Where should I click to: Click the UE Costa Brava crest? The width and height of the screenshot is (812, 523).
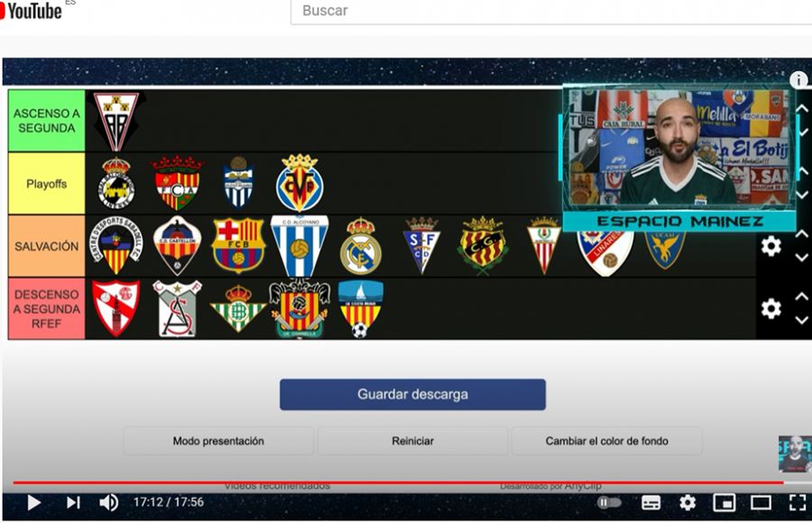[x=360, y=308]
